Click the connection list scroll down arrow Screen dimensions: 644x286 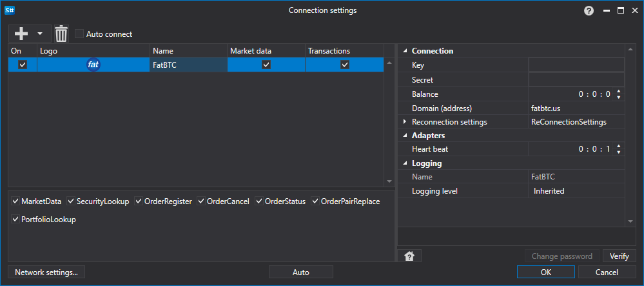pos(389,181)
